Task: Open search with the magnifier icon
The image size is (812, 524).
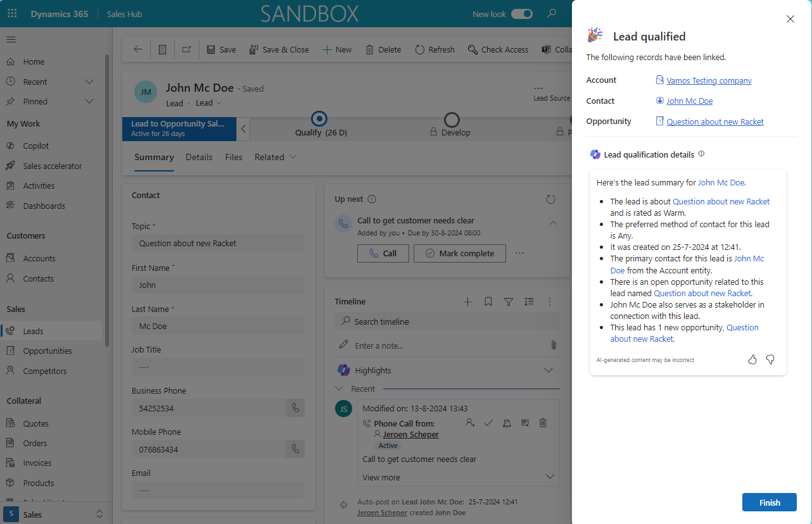Action: [552, 13]
